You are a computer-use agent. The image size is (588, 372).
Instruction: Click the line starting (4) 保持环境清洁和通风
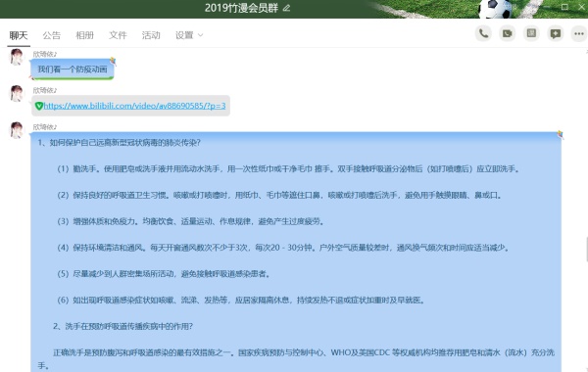(283, 248)
